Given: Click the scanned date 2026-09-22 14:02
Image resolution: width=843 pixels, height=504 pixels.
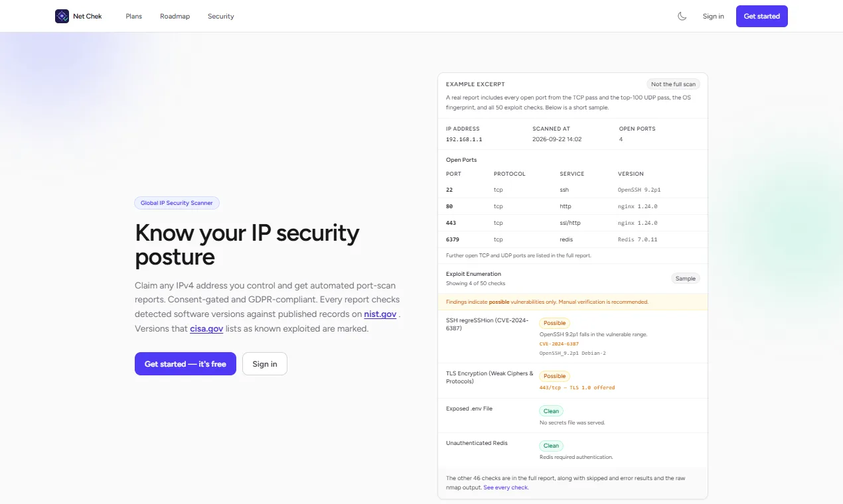Looking at the screenshot, I should [557, 139].
